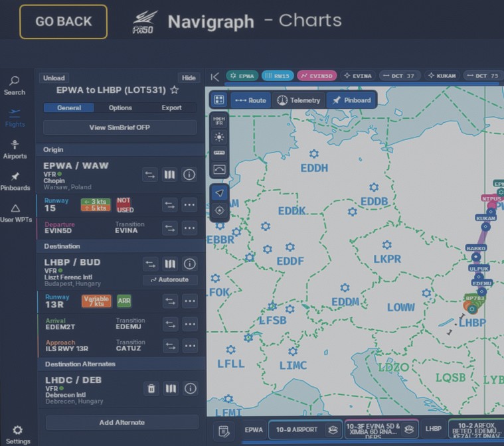This screenshot has height=446, width=504.
Task: Click the Autoroute button
Action: [x=170, y=280]
